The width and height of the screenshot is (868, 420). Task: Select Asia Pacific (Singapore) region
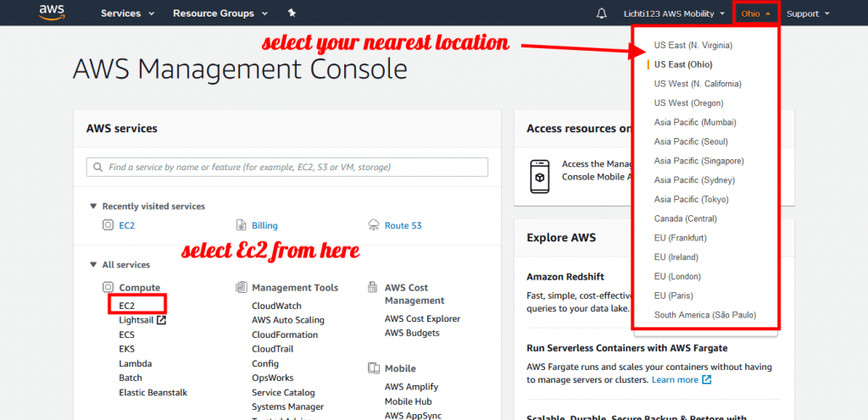(699, 161)
